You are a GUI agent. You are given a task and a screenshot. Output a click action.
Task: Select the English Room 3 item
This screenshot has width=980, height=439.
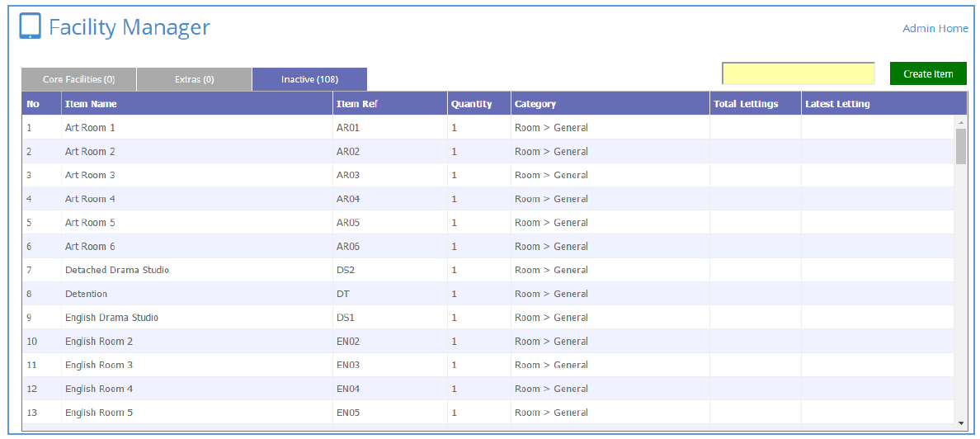click(99, 365)
